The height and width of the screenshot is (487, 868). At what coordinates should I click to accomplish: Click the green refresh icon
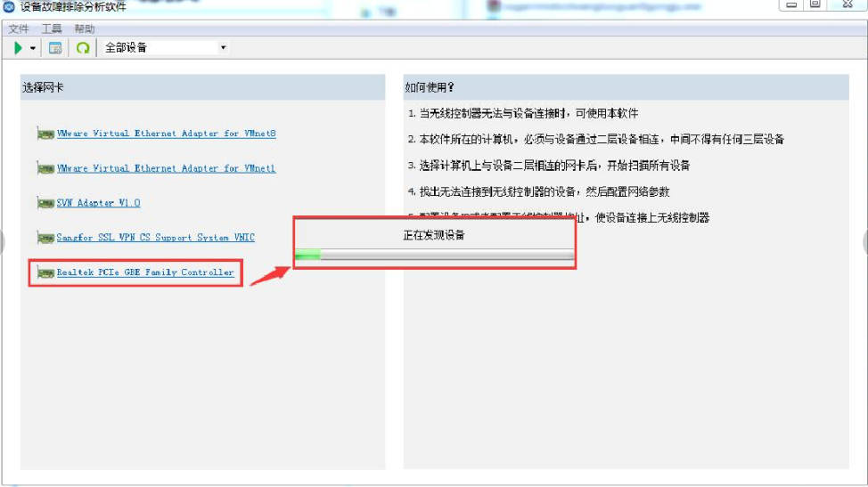83,48
